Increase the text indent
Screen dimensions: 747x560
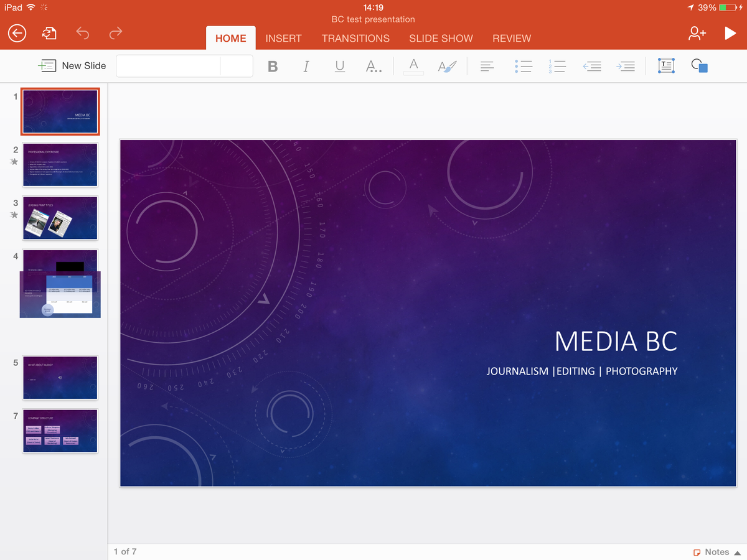click(626, 65)
